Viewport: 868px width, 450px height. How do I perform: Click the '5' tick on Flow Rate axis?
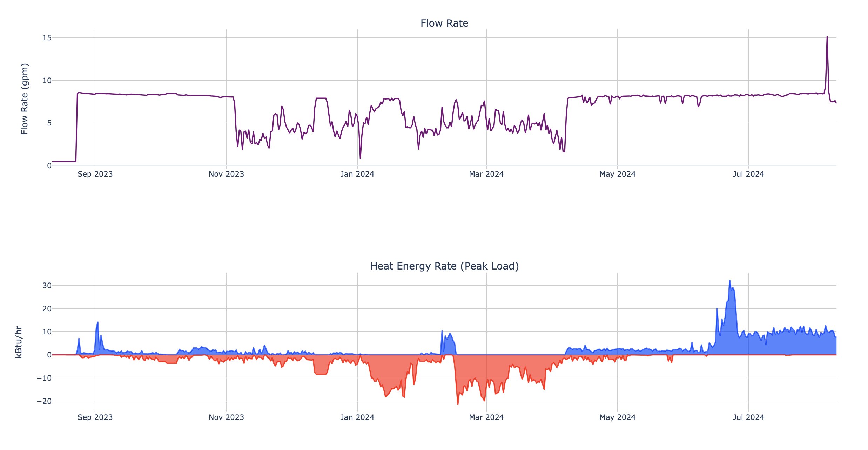click(x=49, y=123)
